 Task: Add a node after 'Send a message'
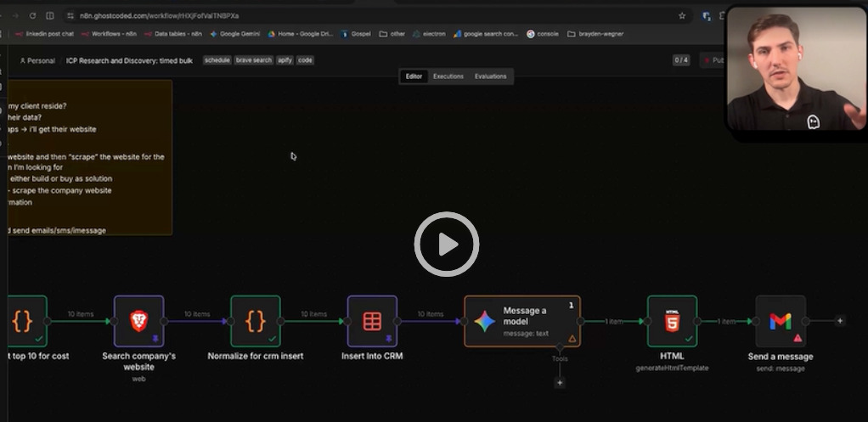click(x=840, y=321)
